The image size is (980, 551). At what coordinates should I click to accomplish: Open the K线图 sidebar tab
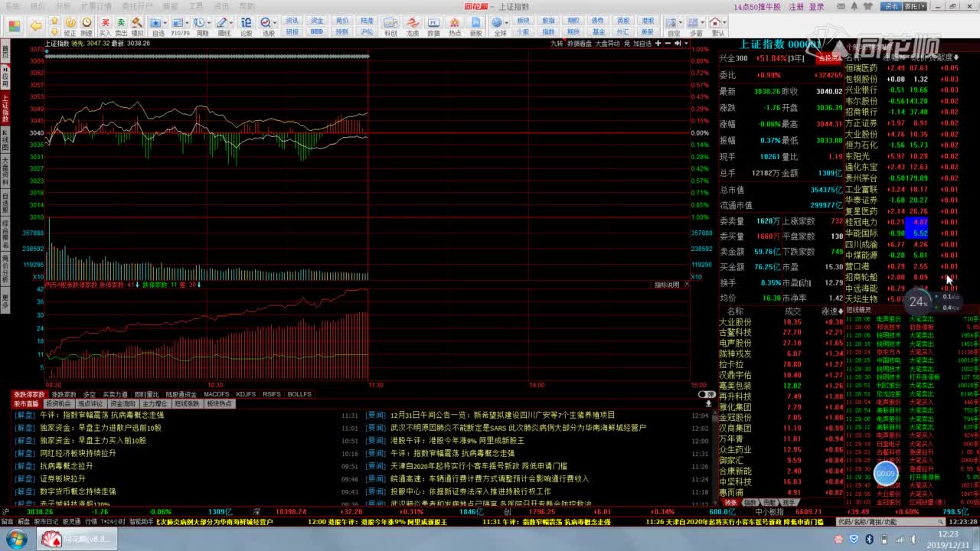pos(5,142)
